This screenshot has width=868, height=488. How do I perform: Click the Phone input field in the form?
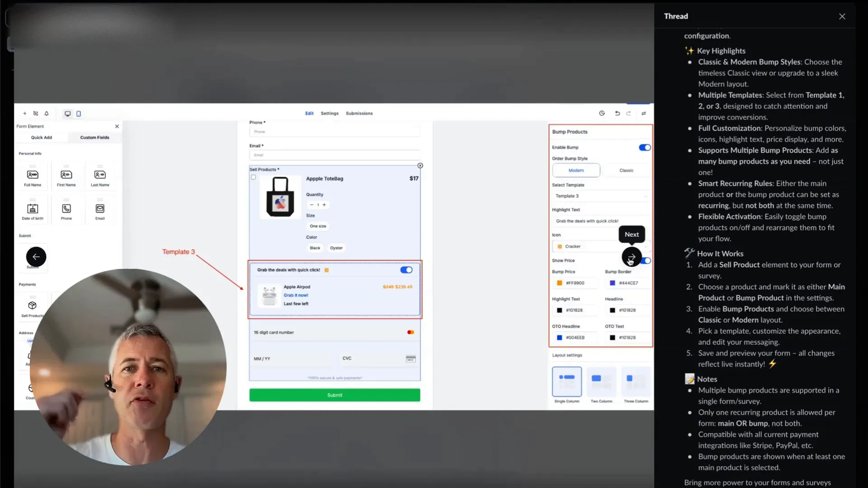tap(335, 131)
